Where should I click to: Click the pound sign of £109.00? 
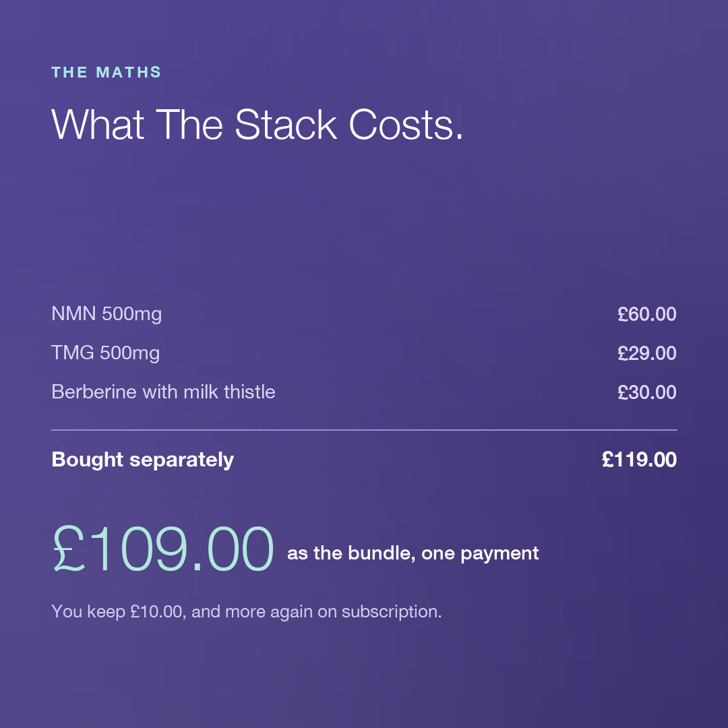coord(69,549)
